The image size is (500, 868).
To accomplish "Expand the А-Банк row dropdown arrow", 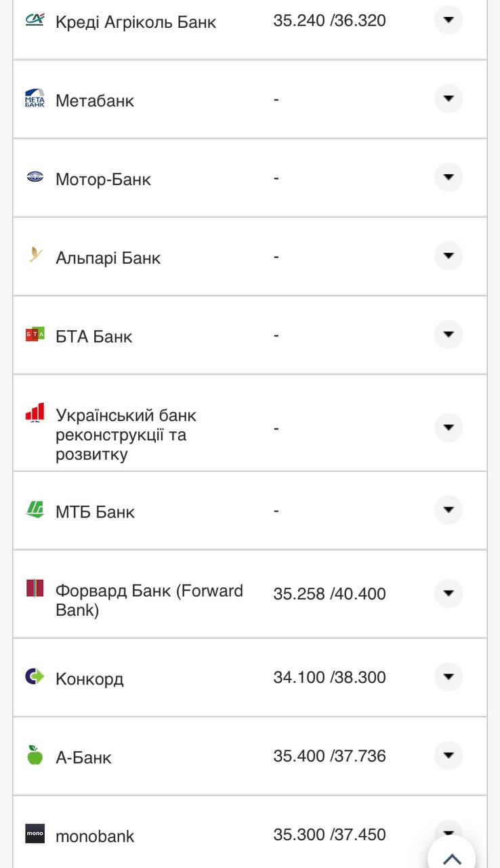I will tap(448, 755).
